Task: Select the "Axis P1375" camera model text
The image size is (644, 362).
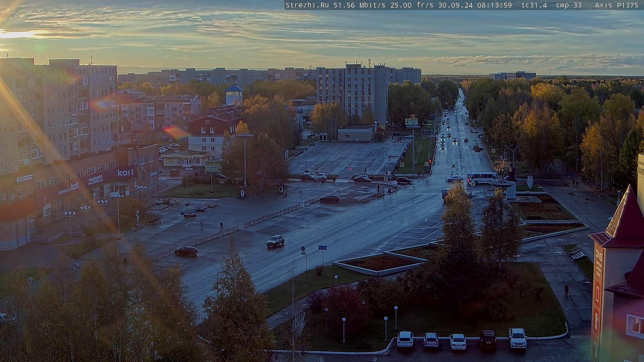Action: (616, 5)
